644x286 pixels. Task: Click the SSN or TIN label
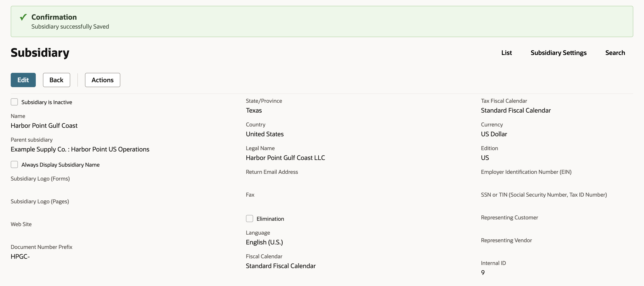544,195
